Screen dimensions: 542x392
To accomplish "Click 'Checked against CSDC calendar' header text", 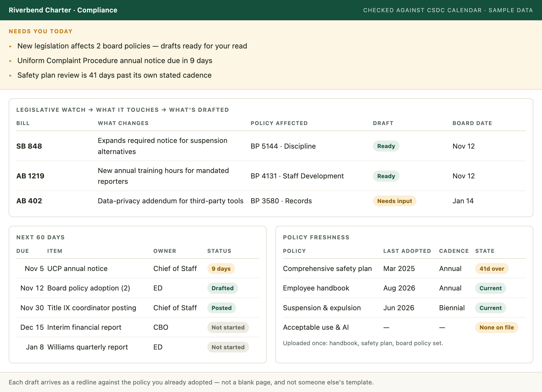I will point(422,10).
